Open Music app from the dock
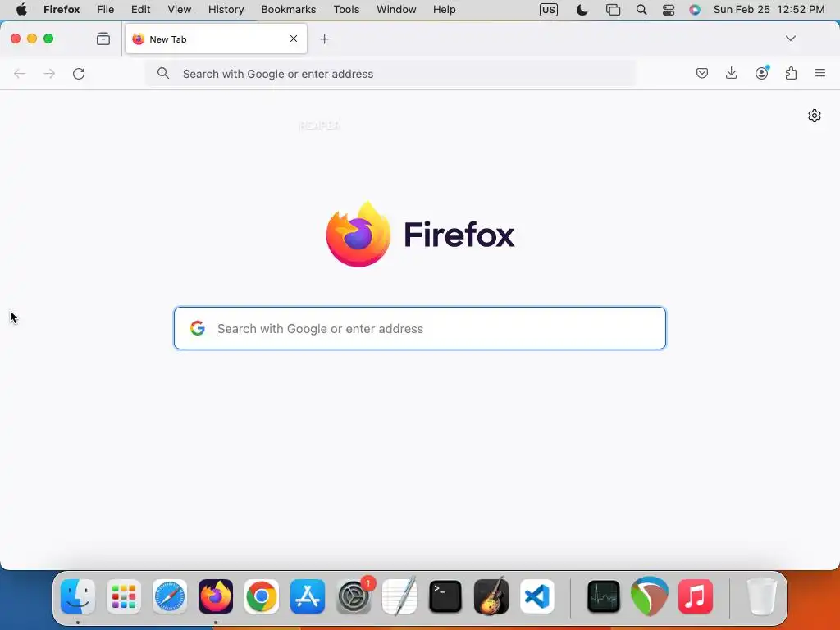Viewport: 840px width, 630px height. [x=696, y=596]
